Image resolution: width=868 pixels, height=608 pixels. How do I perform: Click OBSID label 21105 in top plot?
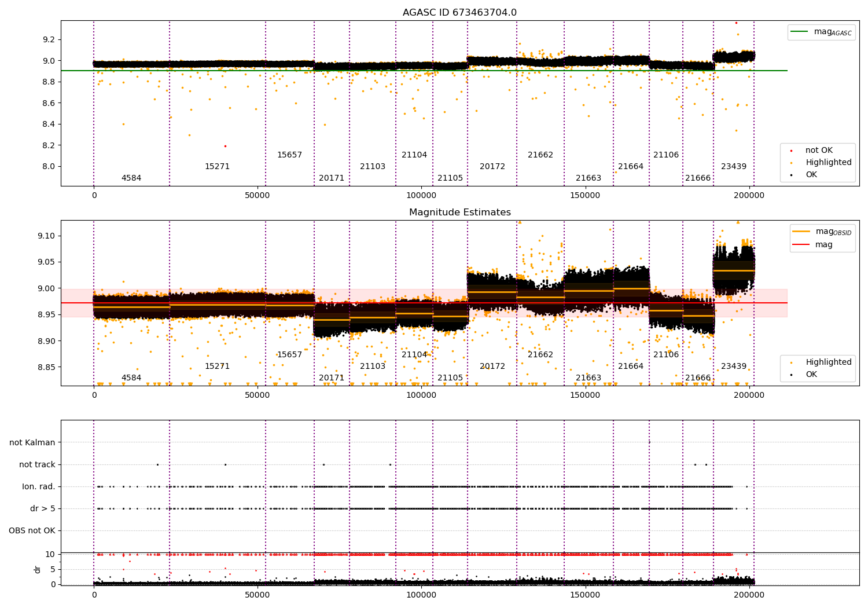coord(450,178)
